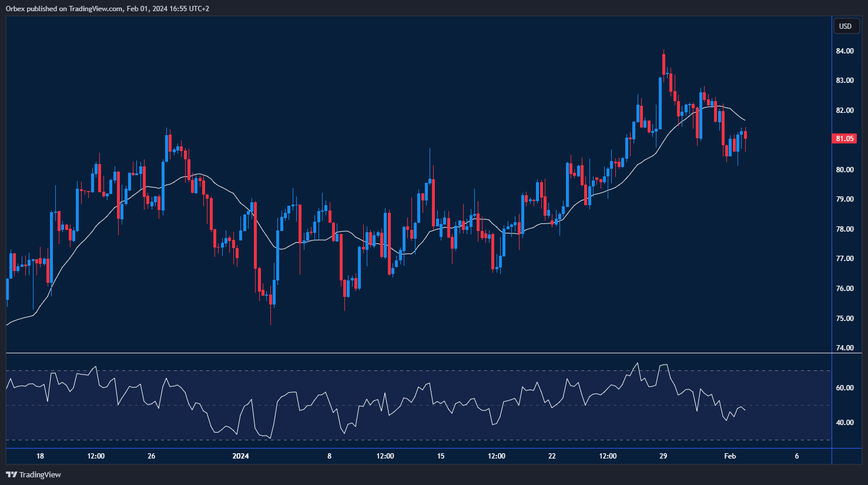Select the 60.00 RSI scale label
The image size is (868, 485).
click(845, 388)
